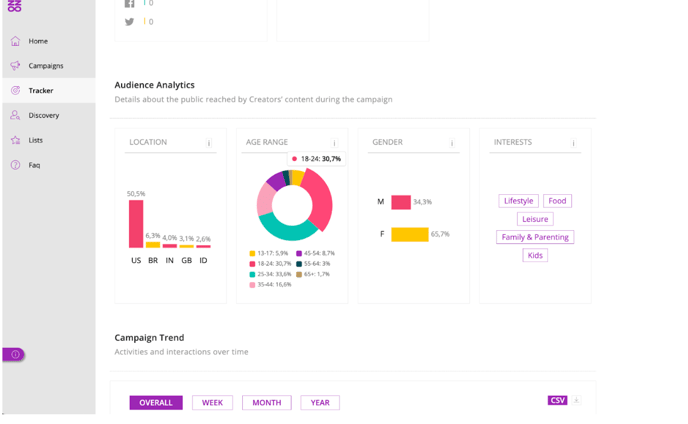Viewport: 688px width, 424px height.
Task: Open the Interests card info icon
Action: pos(573,143)
